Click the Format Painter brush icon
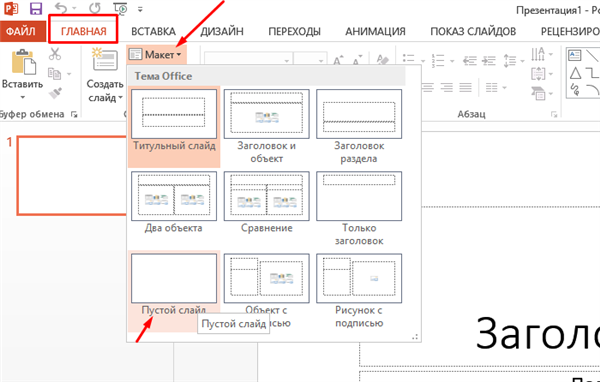The width and height of the screenshot is (600, 382). click(x=55, y=93)
